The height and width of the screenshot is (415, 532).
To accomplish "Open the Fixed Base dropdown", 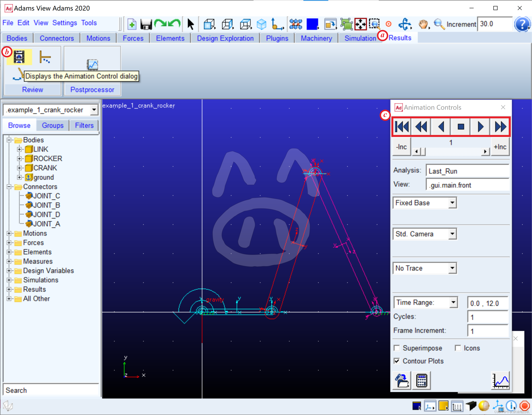I will pos(452,203).
